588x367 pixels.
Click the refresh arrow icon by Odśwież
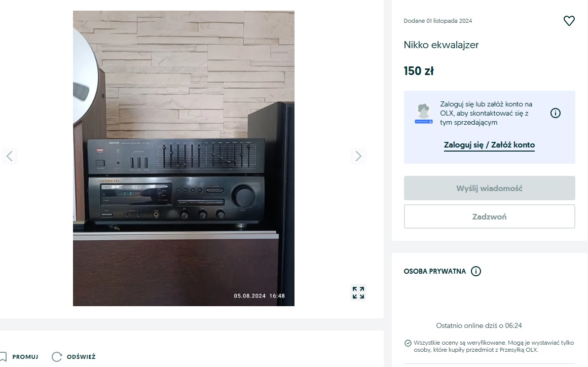[57, 357]
